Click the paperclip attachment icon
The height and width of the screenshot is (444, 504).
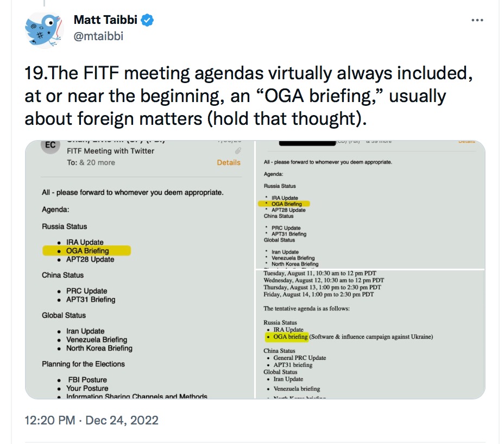[x=238, y=151]
